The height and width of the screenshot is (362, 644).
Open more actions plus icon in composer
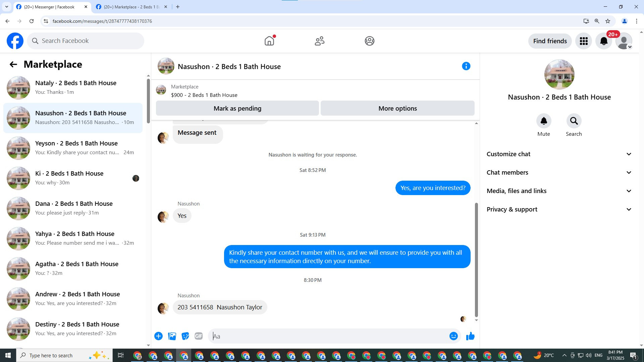click(x=159, y=336)
